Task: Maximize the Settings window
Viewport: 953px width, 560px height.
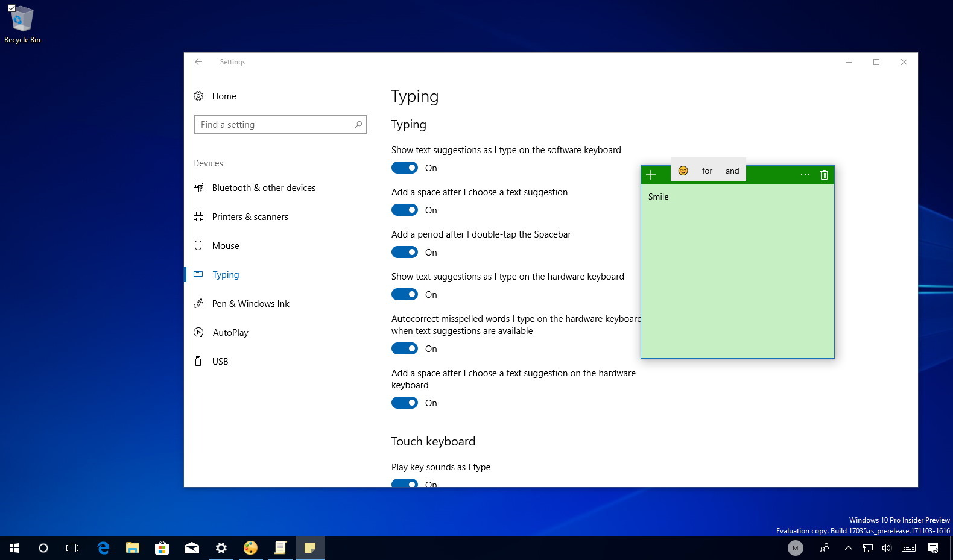Action: coord(876,62)
